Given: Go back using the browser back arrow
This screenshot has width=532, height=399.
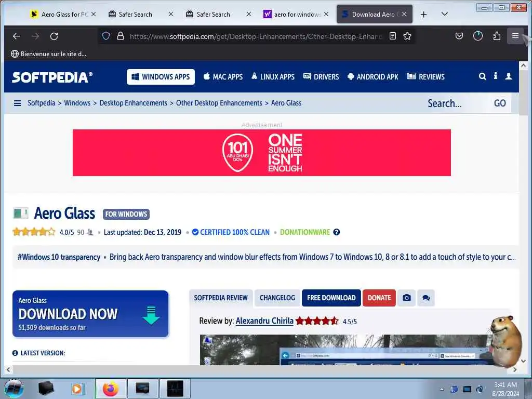Looking at the screenshot, I should (17, 36).
